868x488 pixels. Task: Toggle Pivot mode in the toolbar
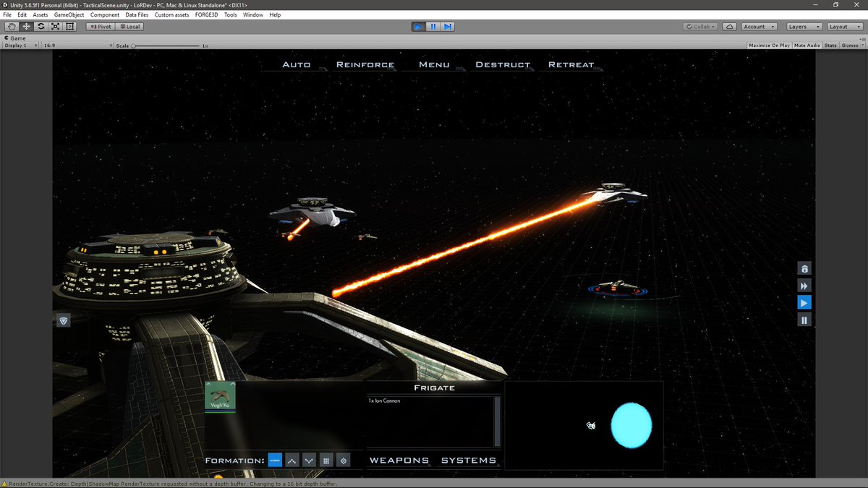pyautogui.click(x=99, y=26)
